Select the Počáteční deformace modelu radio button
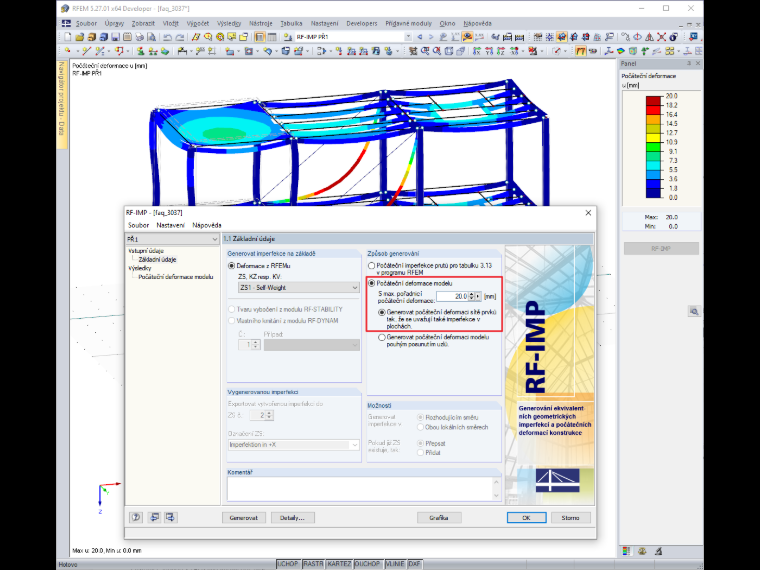The height and width of the screenshot is (570, 760). [372, 283]
